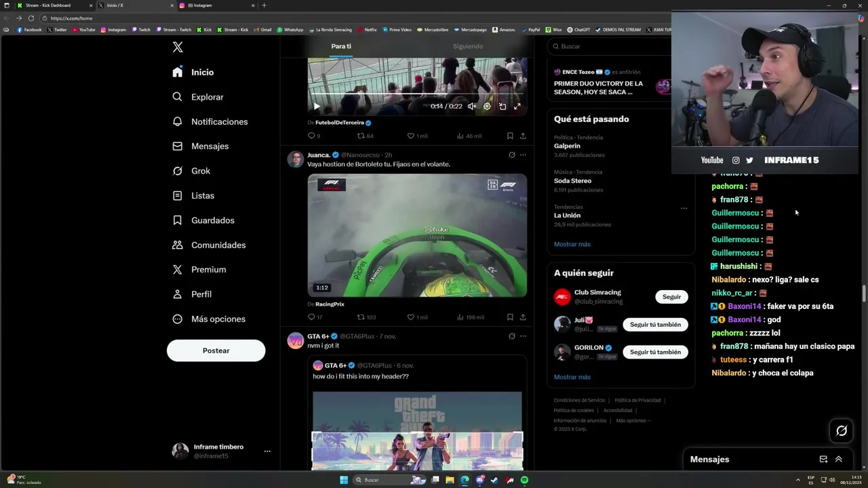Open the quoted GTA 6+ post image
This screenshot has width=868, height=488.
(417, 430)
